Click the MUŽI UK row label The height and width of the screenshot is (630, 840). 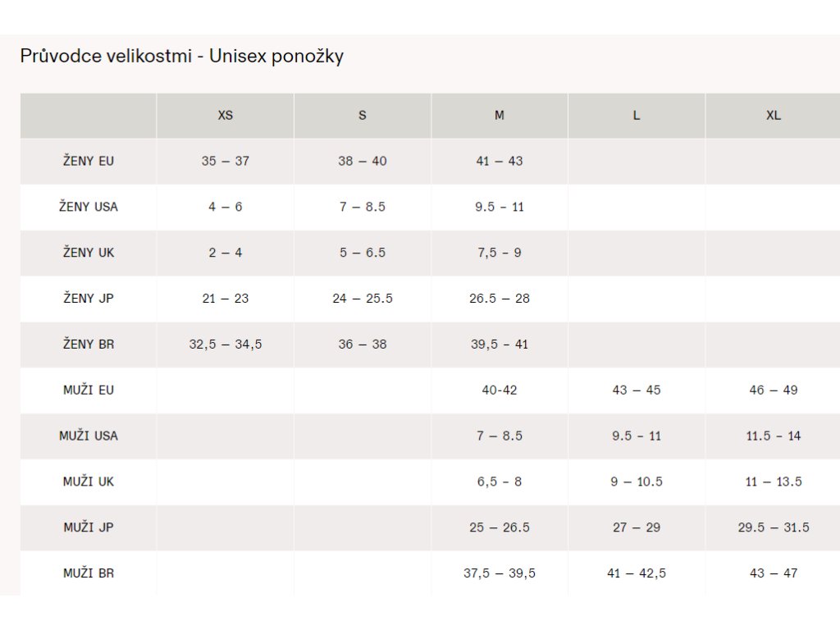point(89,482)
